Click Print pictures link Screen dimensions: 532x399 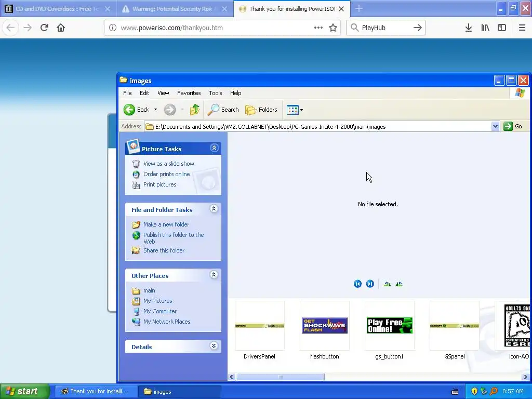[160, 184]
